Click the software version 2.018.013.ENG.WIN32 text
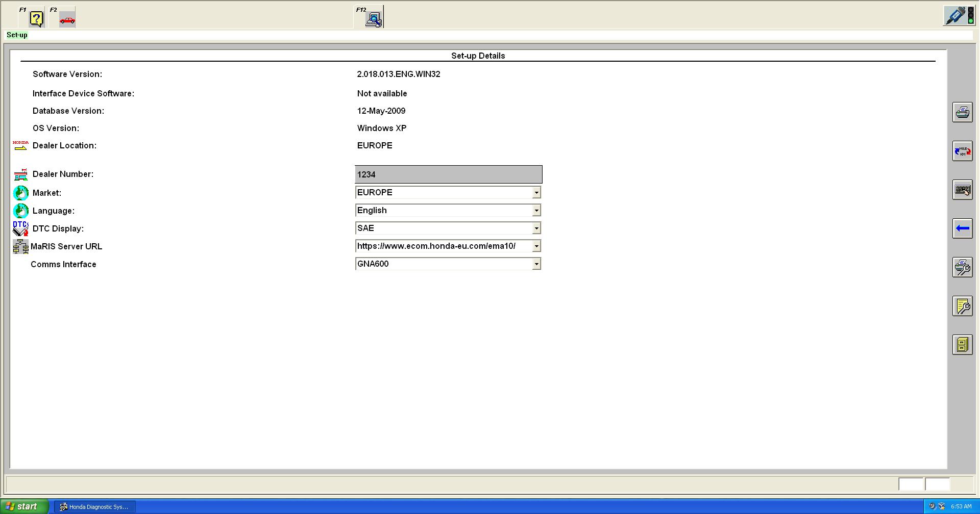The image size is (980, 514). tap(399, 74)
